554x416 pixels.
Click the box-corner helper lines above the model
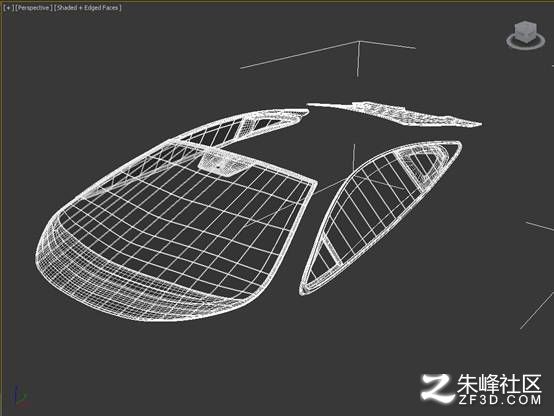329,57
